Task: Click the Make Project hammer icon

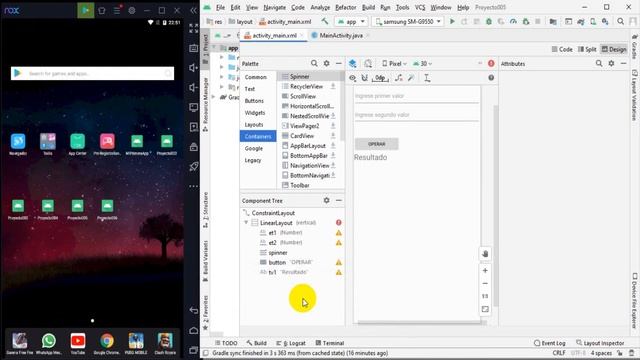Action: tap(324, 21)
